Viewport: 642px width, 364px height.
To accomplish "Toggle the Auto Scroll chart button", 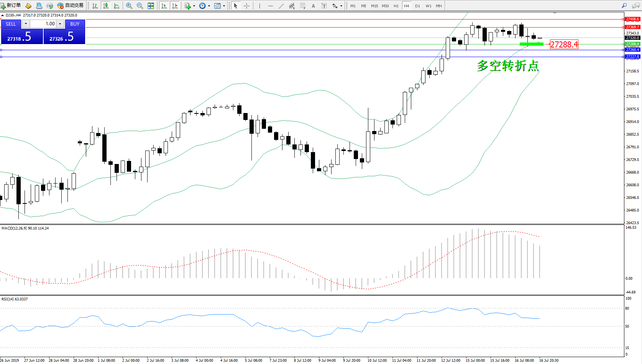I will point(164,6).
